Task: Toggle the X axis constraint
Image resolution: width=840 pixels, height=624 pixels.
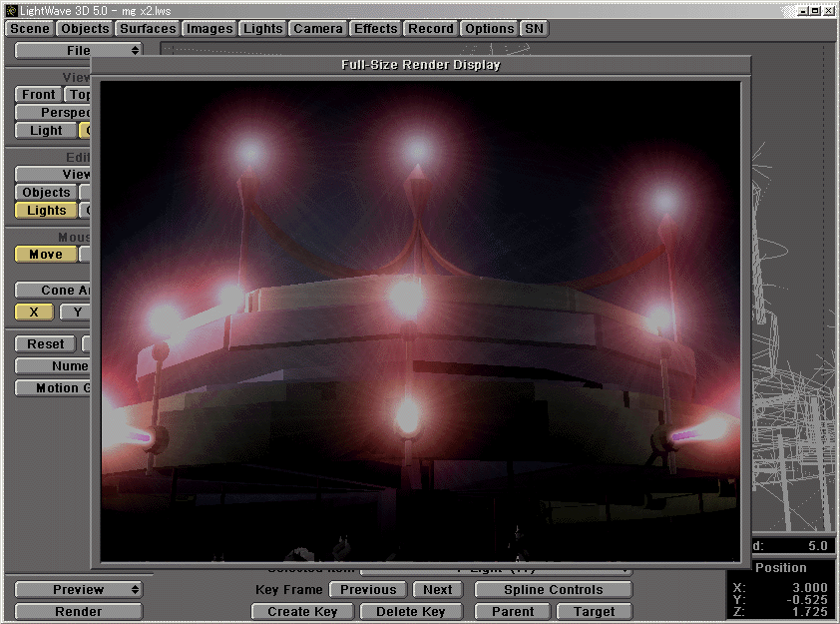Action: [x=33, y=312]
